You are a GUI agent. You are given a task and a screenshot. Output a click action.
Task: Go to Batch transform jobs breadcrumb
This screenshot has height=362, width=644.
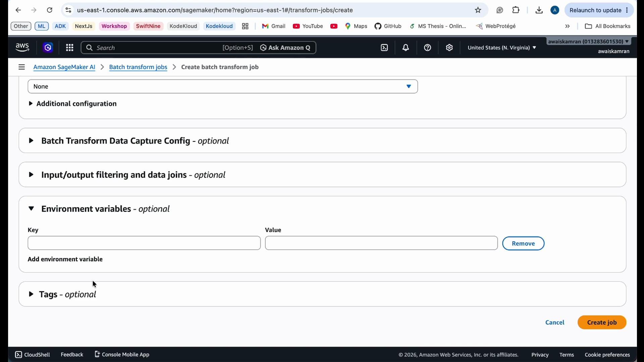pos(139,67)
